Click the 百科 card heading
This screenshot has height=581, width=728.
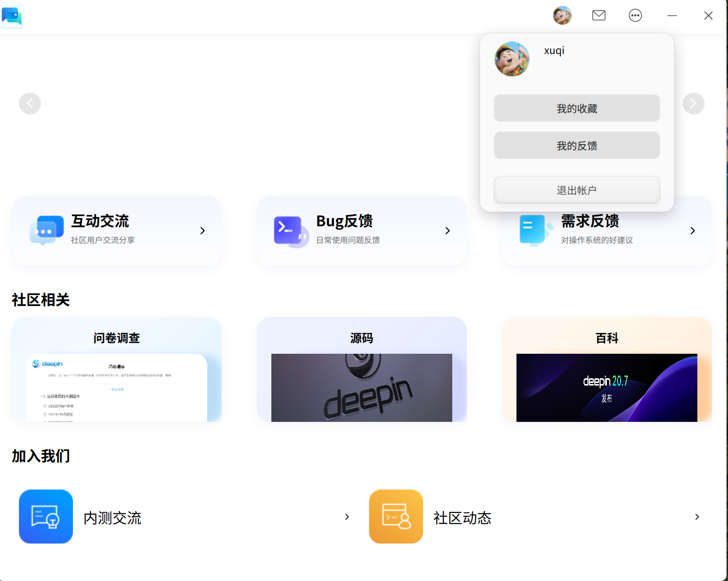(x=607, y=338)
